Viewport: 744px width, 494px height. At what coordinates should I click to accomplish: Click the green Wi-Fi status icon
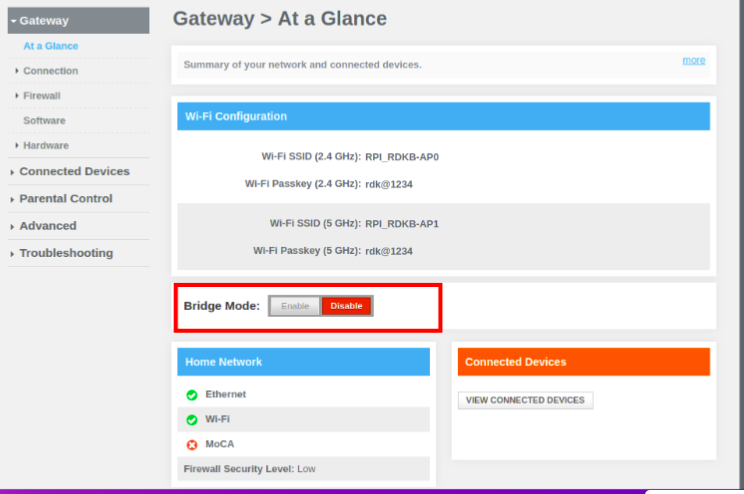tap(191, 420)
